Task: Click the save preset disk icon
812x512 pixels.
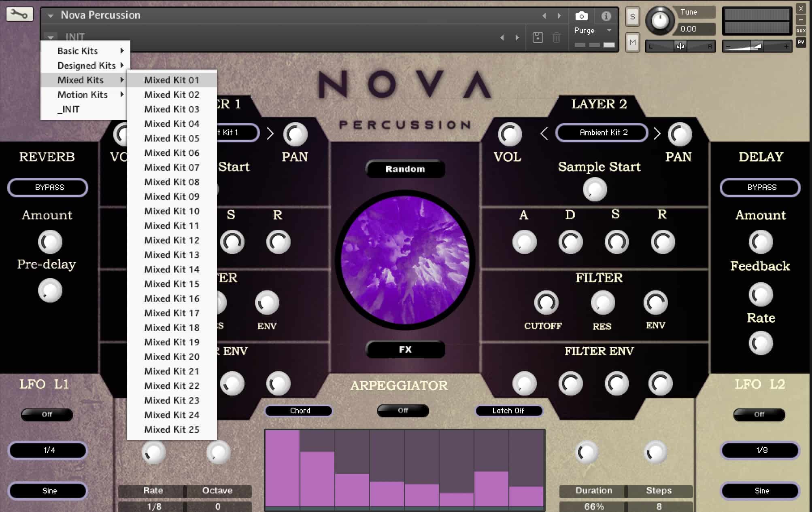Action: point(538,38)
